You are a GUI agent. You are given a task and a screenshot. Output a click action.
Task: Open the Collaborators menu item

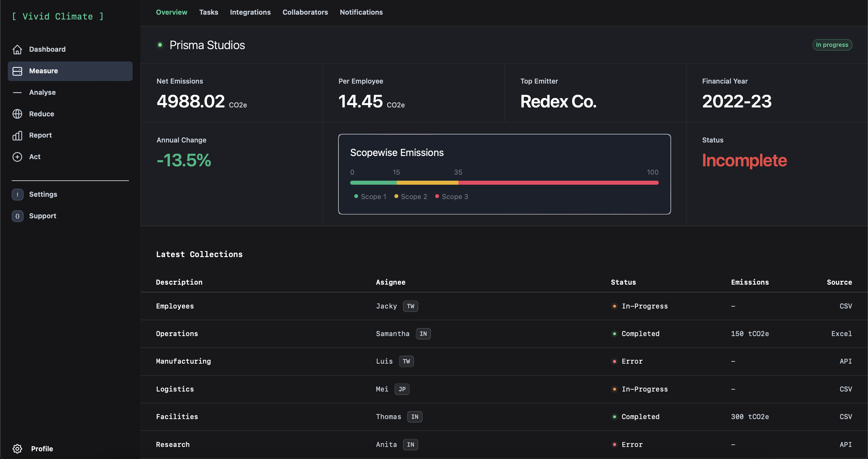pos(305,13)
